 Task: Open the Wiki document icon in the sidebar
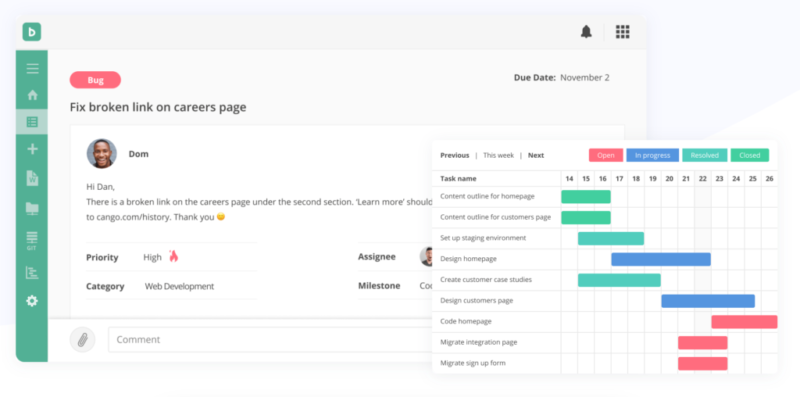click(x=32, y=178)
